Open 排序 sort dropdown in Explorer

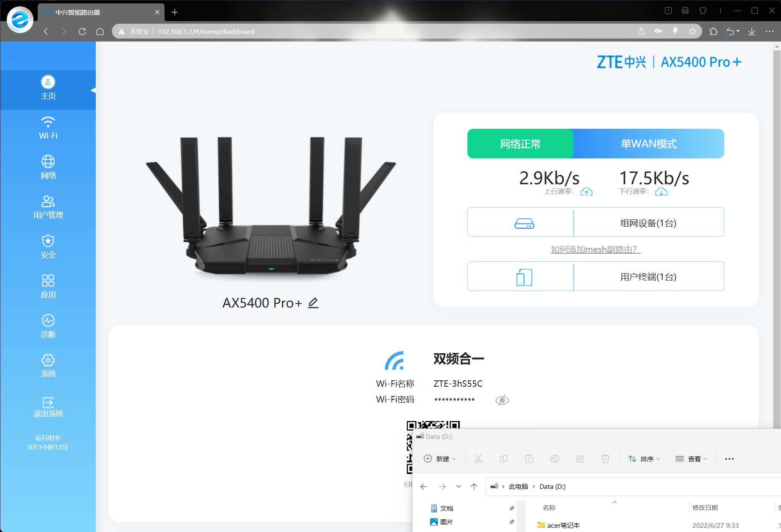[644, 459]
